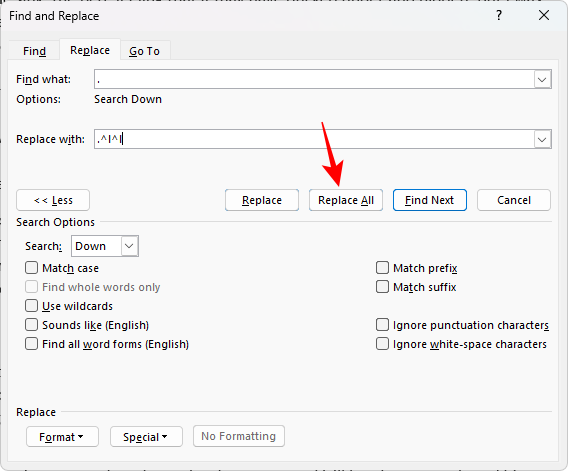The height and width of the screenshot is (471, 568).
Task: Cancel the Find and Replace dialog
Action: coord(514,200)
